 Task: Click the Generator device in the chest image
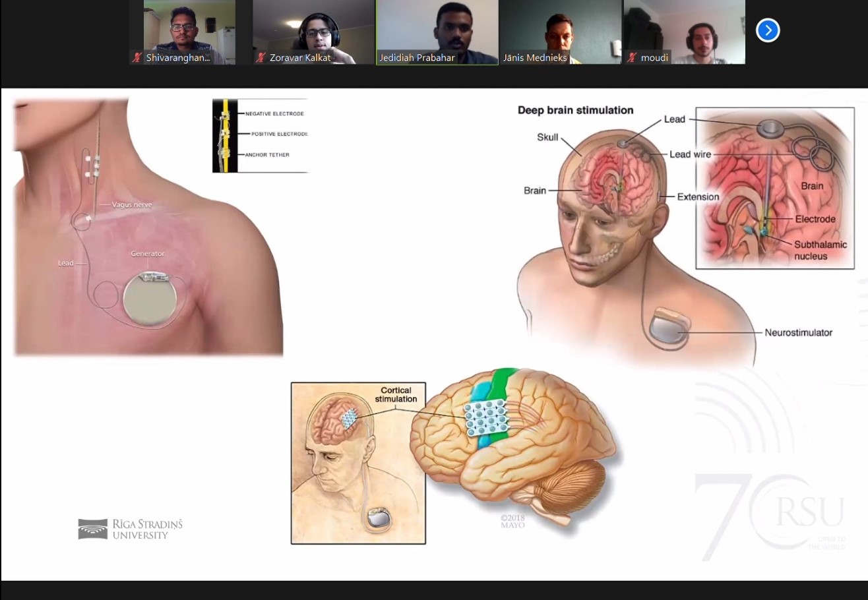coord(150,300)
